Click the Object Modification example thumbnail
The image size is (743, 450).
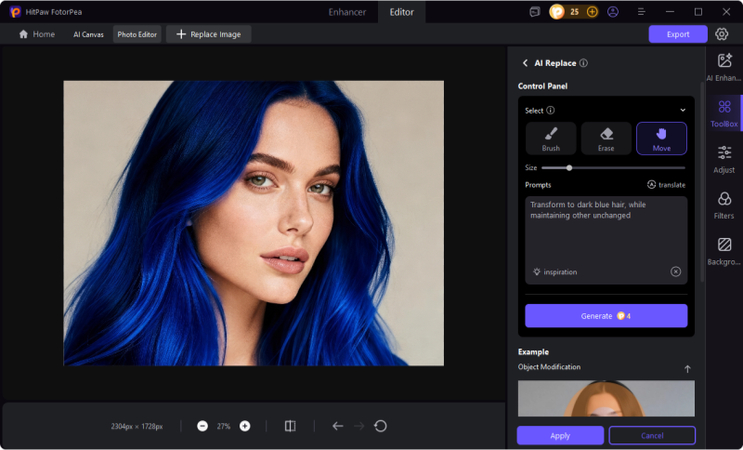click(606, 398)
